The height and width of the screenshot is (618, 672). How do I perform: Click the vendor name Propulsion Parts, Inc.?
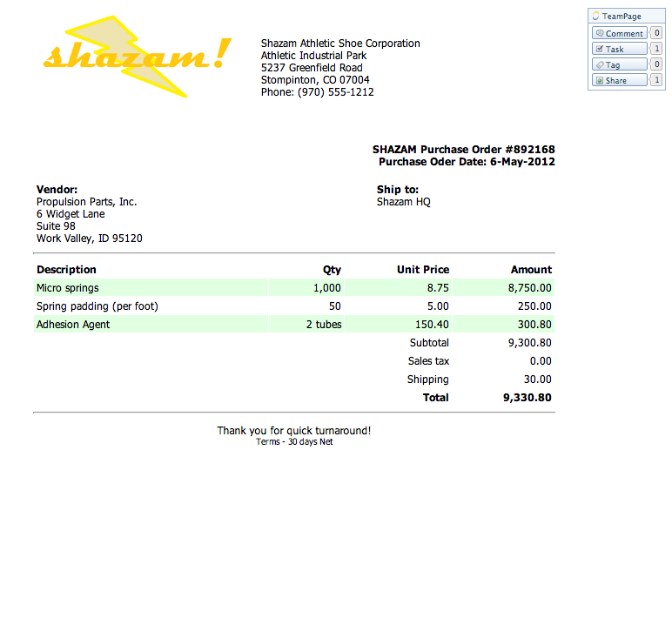point(86,202)
